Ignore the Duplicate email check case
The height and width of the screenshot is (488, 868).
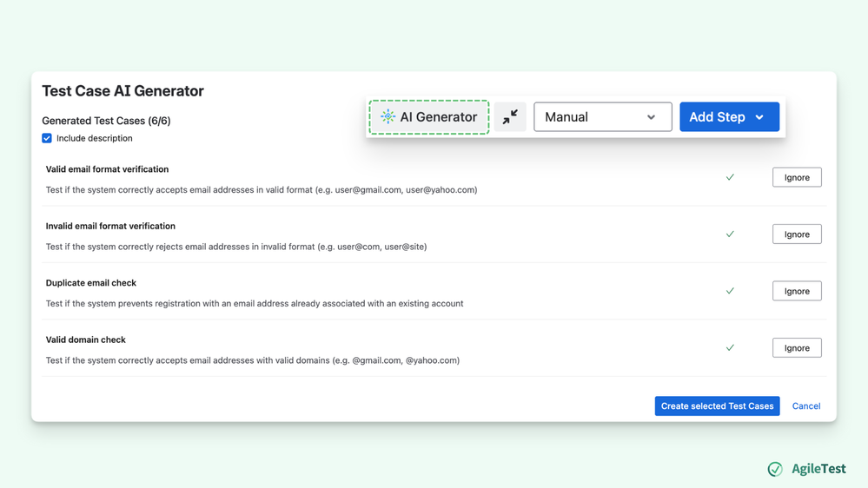tap(797, 291)
